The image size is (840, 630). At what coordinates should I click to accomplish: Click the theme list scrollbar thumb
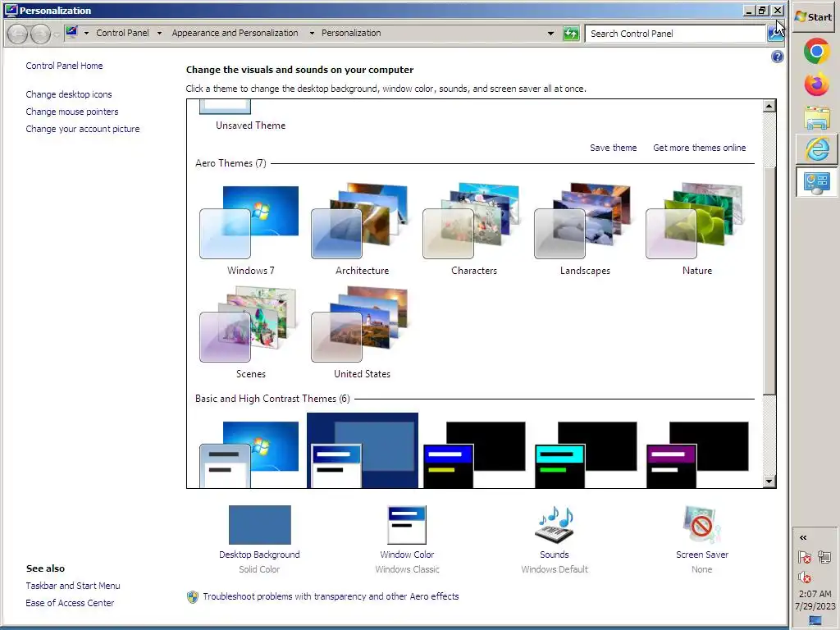point(769,281)
